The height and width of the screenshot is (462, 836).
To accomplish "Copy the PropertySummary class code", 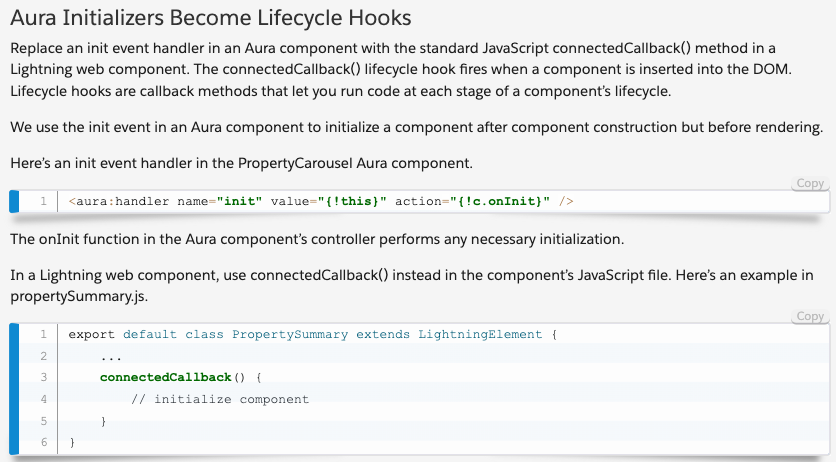I will (x=810, y=317).
